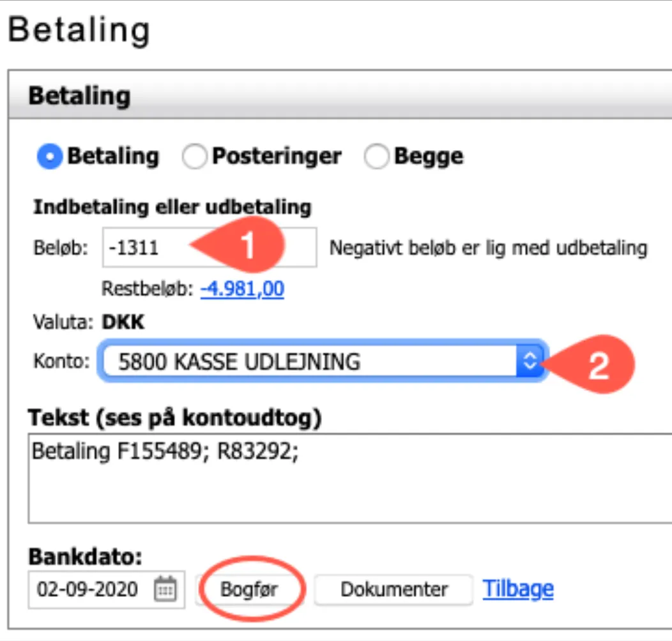Click the Restbeløb -4.981,00 link
Screen dimensions: 672x641
[x=242, y=289]
